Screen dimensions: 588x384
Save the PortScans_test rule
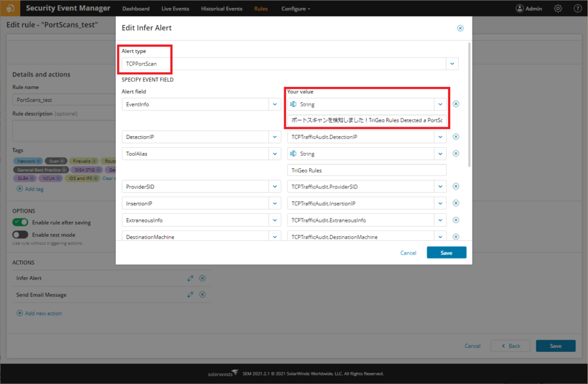tap(555, 345)
